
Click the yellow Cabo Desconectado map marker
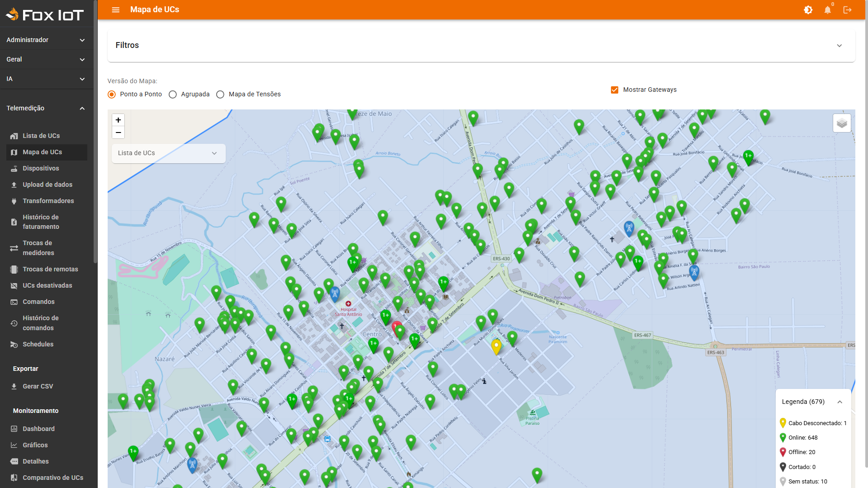coord(496,346)
